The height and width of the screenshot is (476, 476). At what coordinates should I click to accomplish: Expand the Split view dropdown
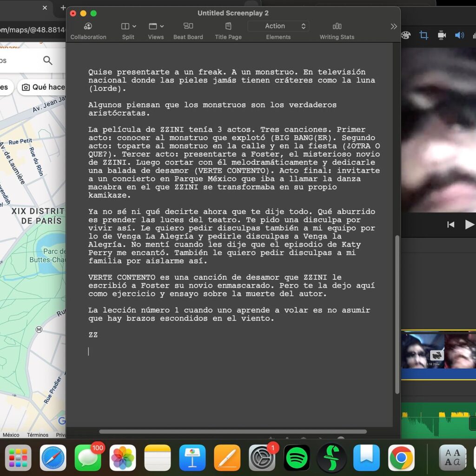[x=128, y=26]
